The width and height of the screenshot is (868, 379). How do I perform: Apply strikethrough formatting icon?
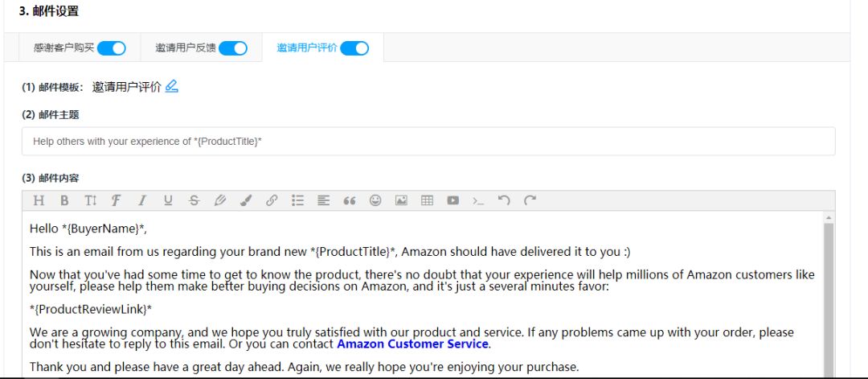[x=194, y=200]
